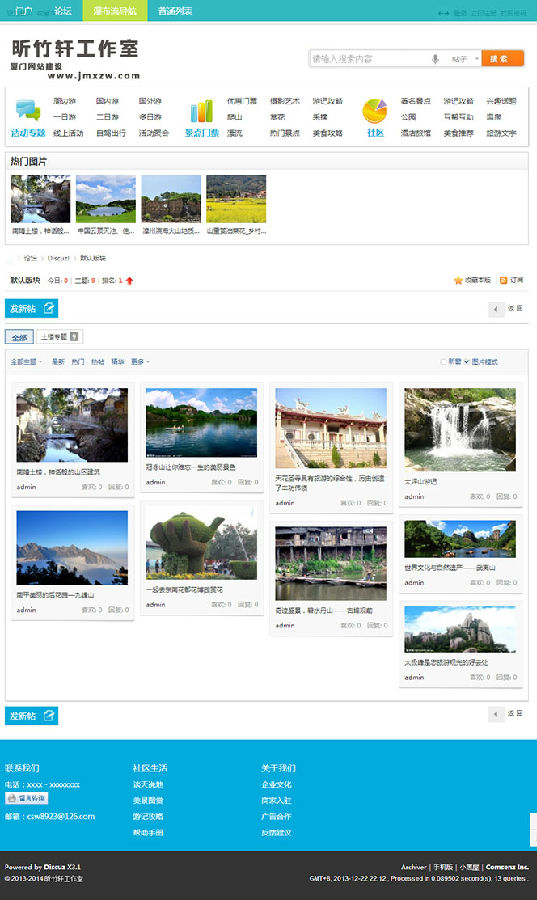Switch to the 普通列表 navigation tab
This screenshot has height=900, width=537.
[175, 10]
